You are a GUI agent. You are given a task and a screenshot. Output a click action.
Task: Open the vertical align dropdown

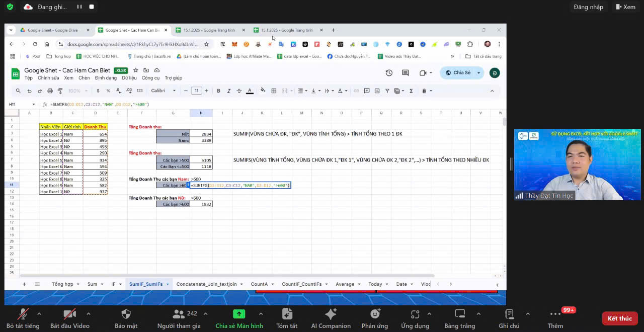point(315,91)
